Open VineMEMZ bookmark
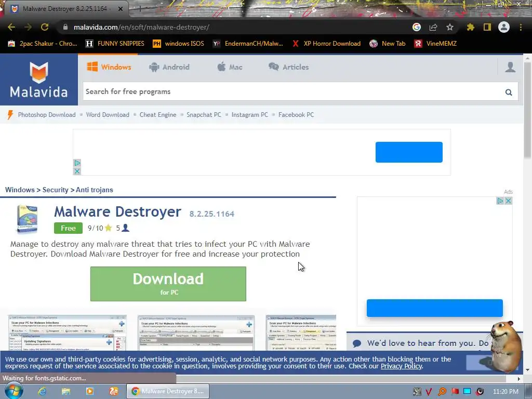The height and width of the screenshot is (399, 532). coord(435,44)
